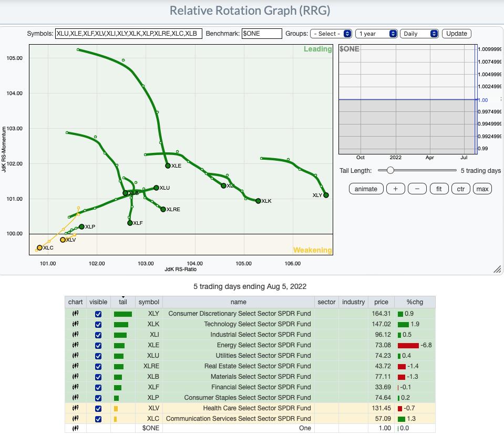504x435 pixels.
Task: Expand the Daily interval dropdown
Action: 419,34
